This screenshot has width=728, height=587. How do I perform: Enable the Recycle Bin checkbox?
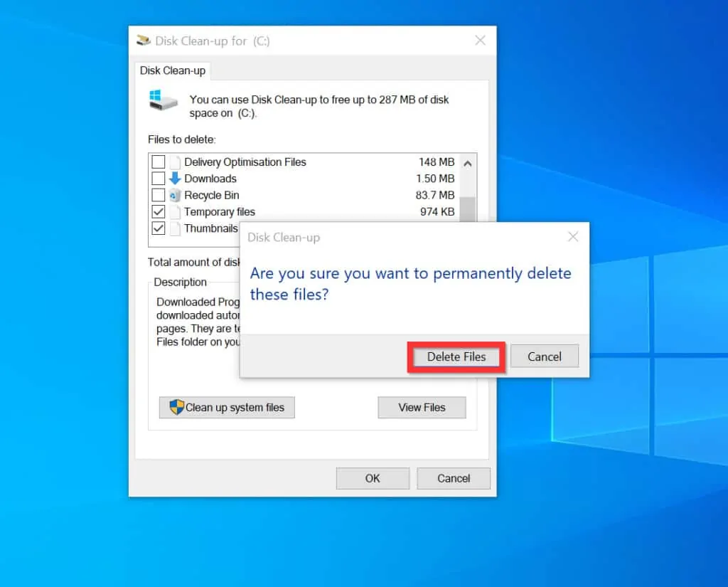[x=159, y=195]
